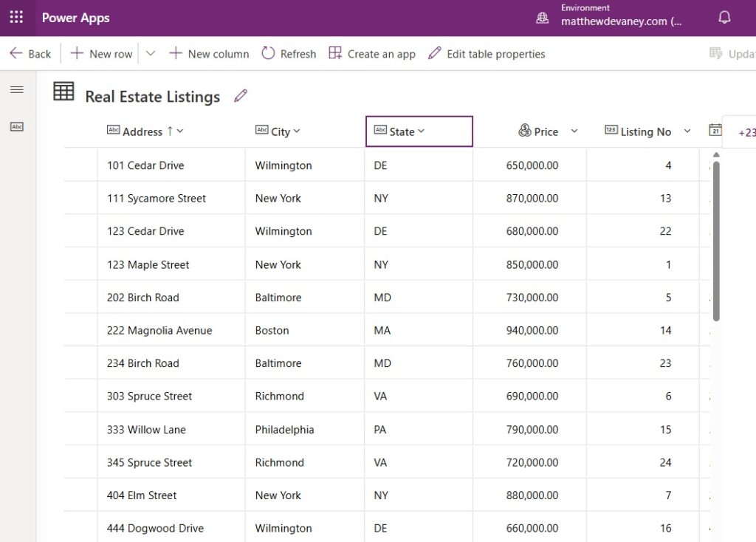Click the pencil icon beside Real Estate Listings
Image resolution: width=756 pixels, height=542 pixels.
[x=240, y=96]
